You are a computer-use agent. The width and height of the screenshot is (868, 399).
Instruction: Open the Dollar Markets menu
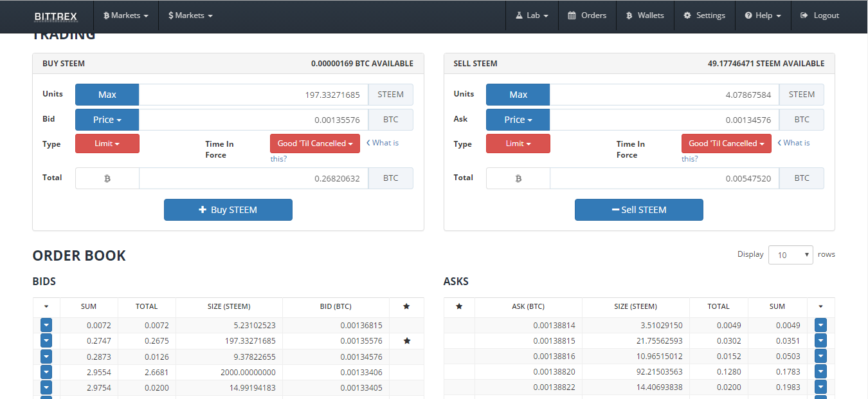pyautogui.click(x=190, y=15)
